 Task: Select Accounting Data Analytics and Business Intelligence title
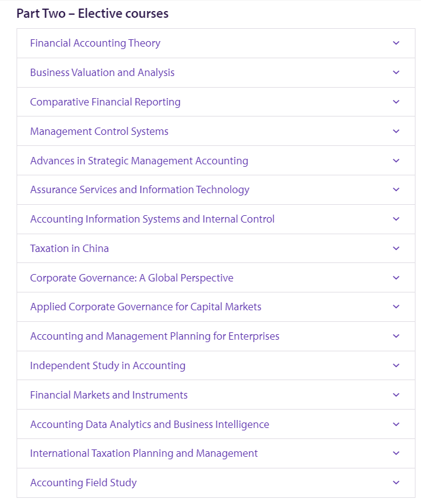click(150, 424)
